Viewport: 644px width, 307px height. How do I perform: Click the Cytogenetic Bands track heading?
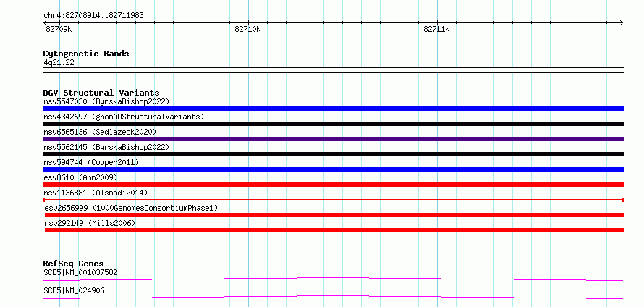coord(86,54)
